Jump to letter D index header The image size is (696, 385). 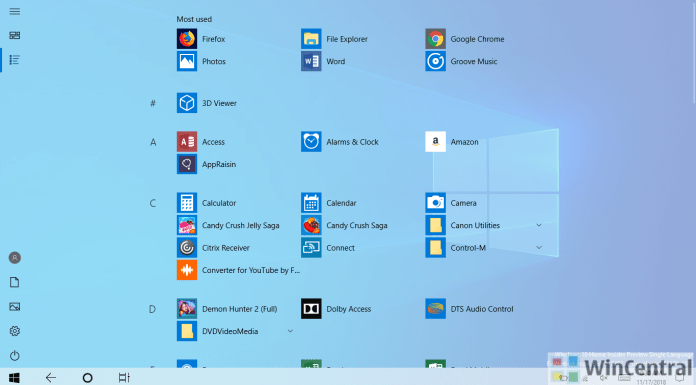[152, 309]
